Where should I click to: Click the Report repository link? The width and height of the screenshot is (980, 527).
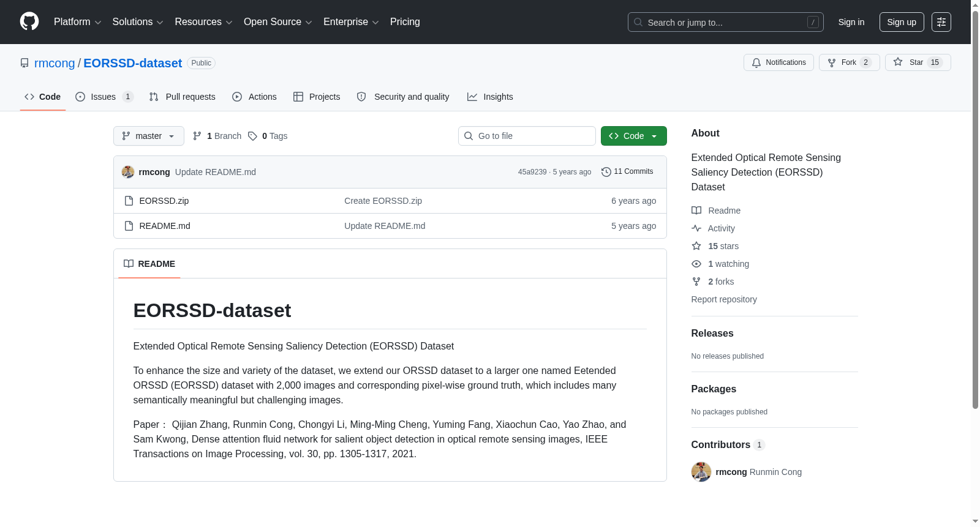point(724,299)
